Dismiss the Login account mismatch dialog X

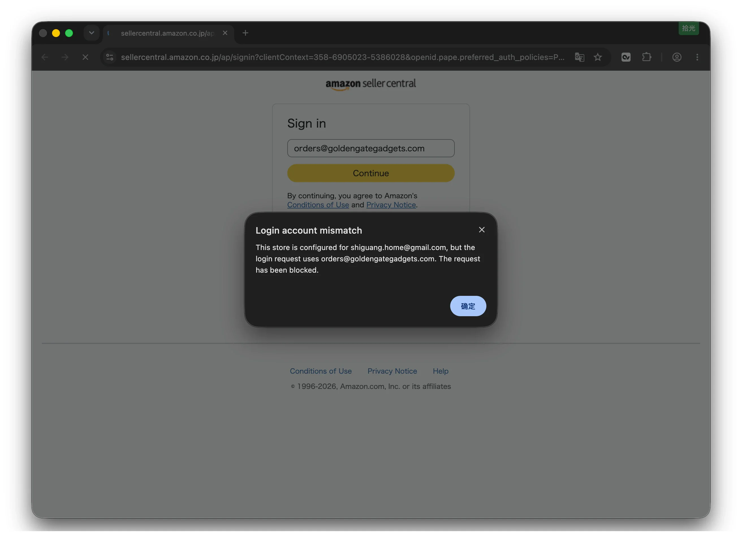[482, 230]
